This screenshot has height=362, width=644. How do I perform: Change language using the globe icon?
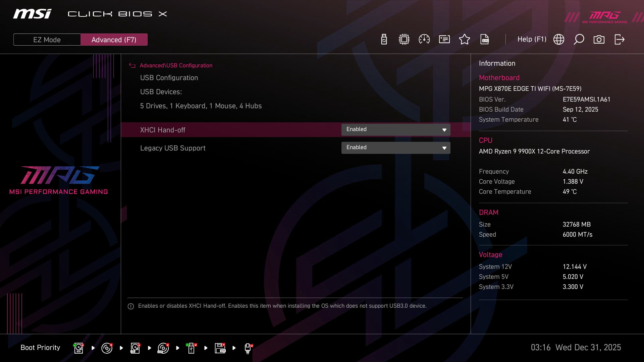[558, 39]
